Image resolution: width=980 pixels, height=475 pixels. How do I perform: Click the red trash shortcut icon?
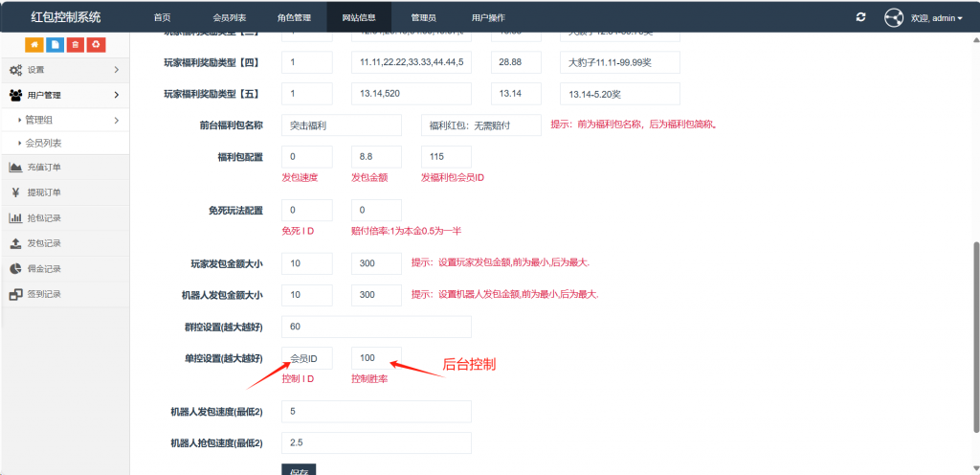76,45
